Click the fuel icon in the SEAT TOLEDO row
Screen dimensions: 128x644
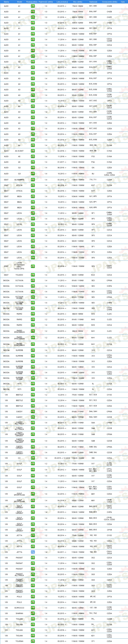coord(33,275)
